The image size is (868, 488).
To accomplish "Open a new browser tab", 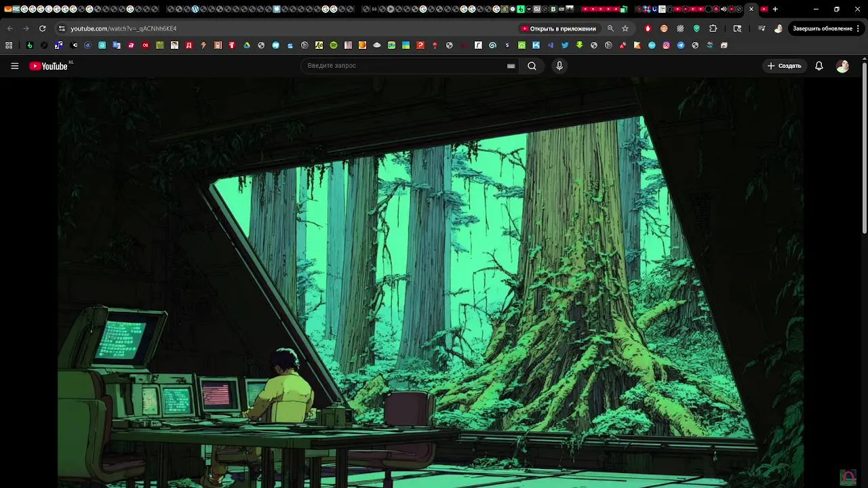I will pyautogui.click(x=775, y=9).
